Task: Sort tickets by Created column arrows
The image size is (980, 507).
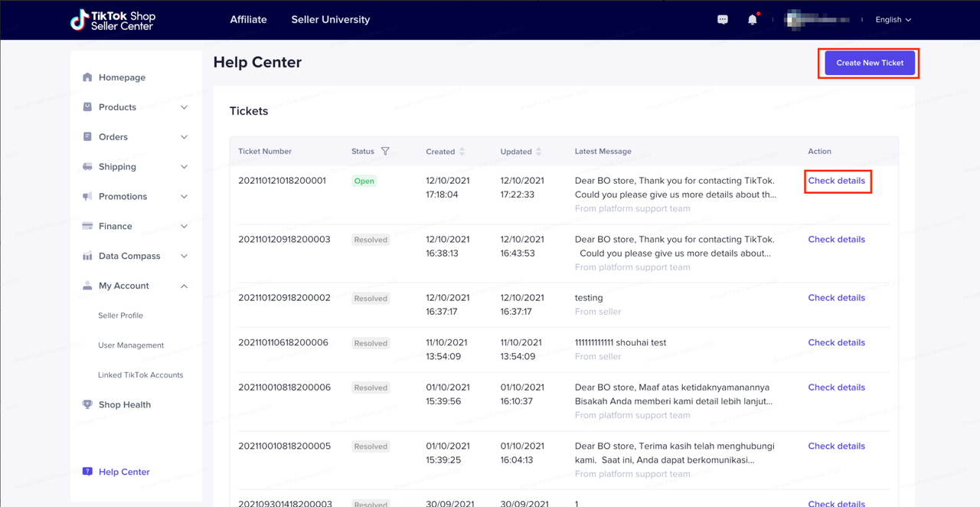Action: point(462,152)
